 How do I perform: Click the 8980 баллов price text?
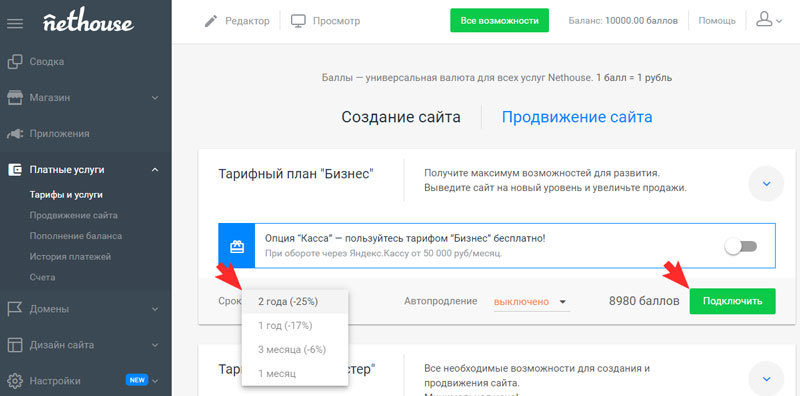click(644, 301)
